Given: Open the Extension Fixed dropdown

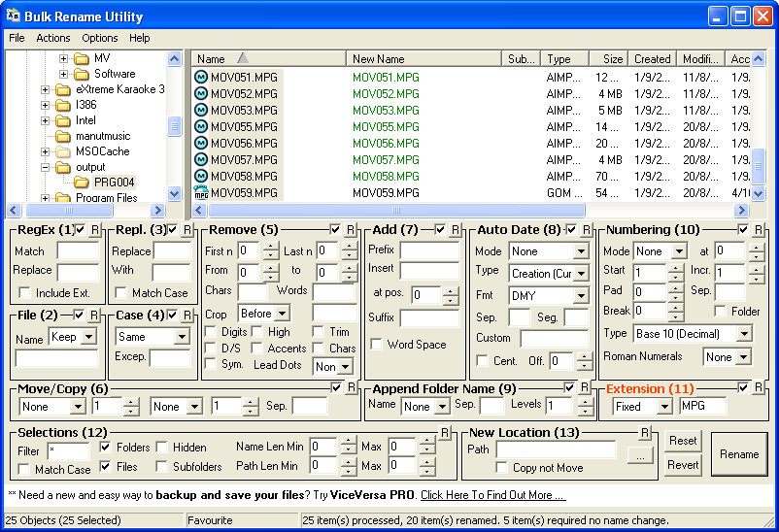Looking at the screenshot, I should click(664, 407).
